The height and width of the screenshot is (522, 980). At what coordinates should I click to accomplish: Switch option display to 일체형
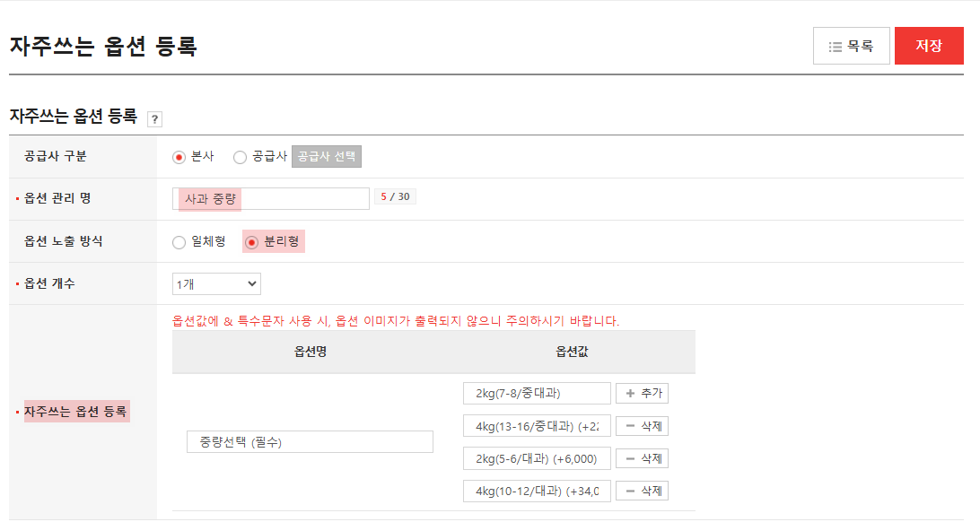click(x=179, y=241)
